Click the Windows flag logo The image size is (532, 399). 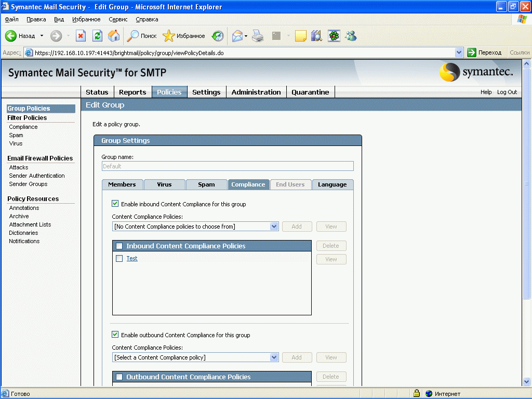522,19
